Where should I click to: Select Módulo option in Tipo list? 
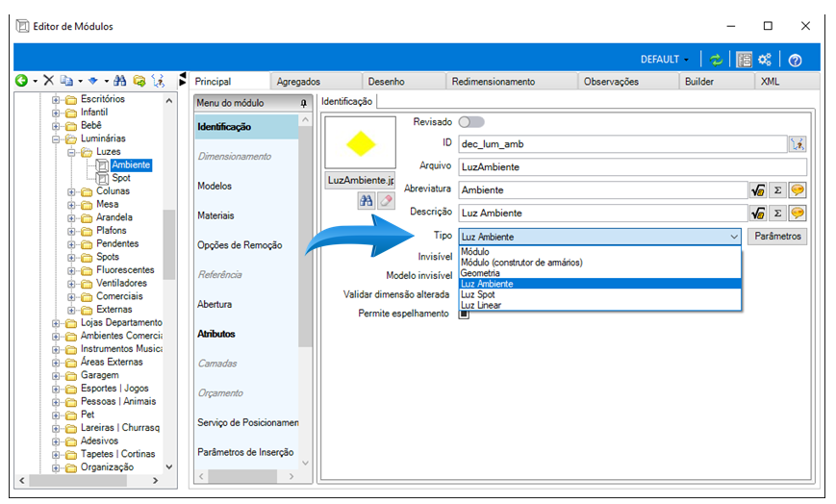click(x=599, y=252)
